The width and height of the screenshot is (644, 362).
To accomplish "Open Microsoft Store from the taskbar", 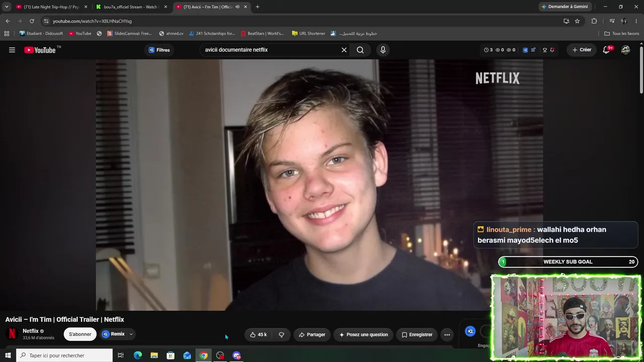I will [171, 355].
